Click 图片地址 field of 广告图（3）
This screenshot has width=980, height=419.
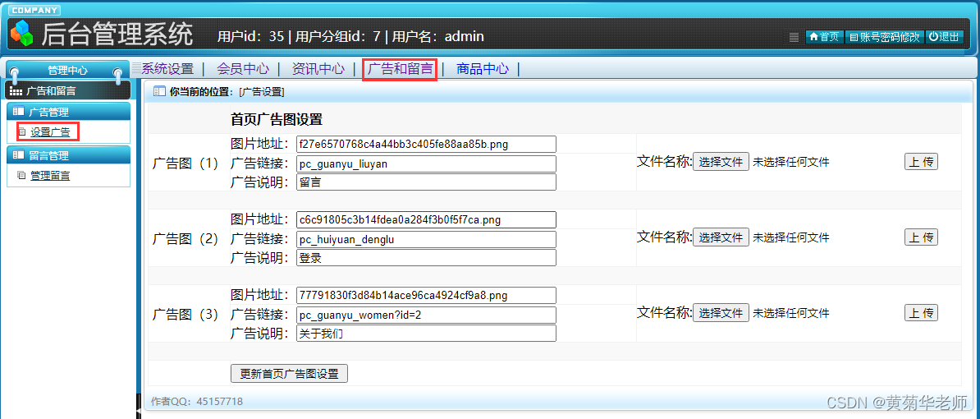click(x=426, y=295)
